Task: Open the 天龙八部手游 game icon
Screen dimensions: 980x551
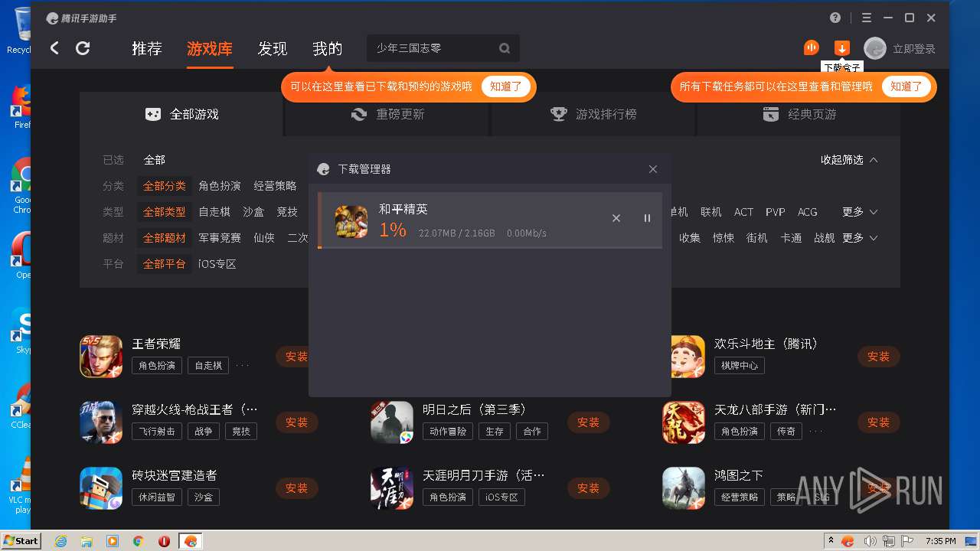Action: (x=684, y=422)
